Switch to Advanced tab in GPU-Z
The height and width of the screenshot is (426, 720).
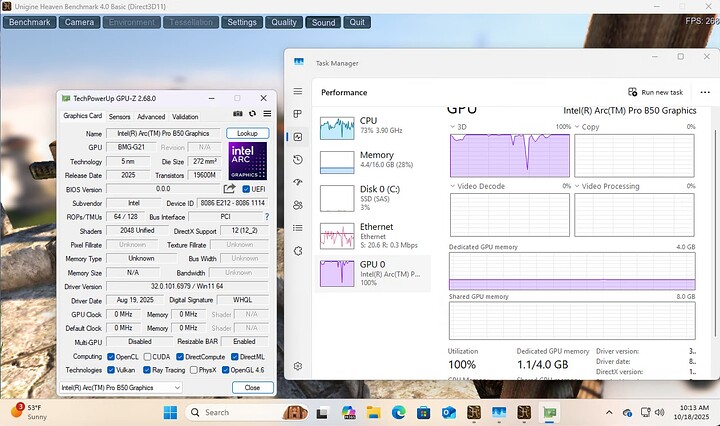coord(151,117)
